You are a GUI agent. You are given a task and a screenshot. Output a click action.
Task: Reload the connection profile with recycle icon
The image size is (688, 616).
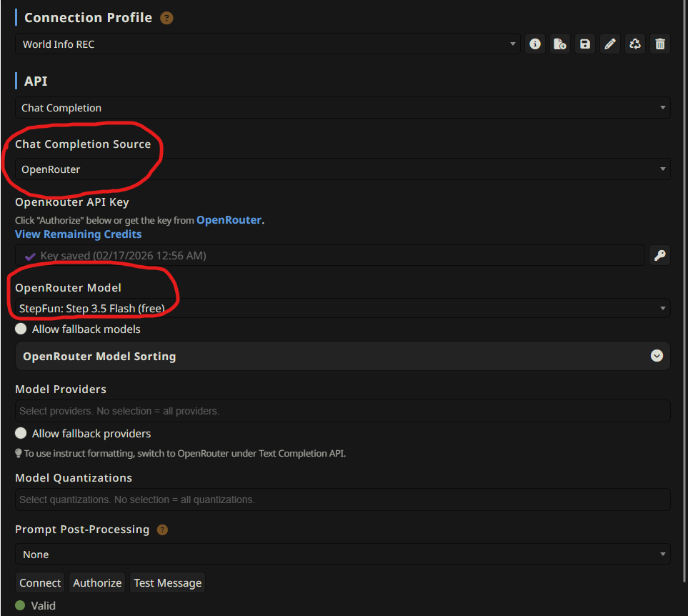pos(635,44)
